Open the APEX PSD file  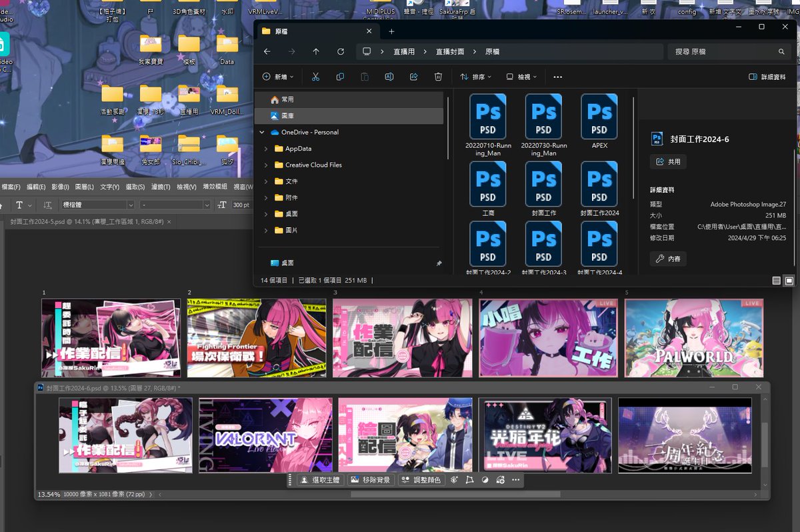click(x=599, y=122)
